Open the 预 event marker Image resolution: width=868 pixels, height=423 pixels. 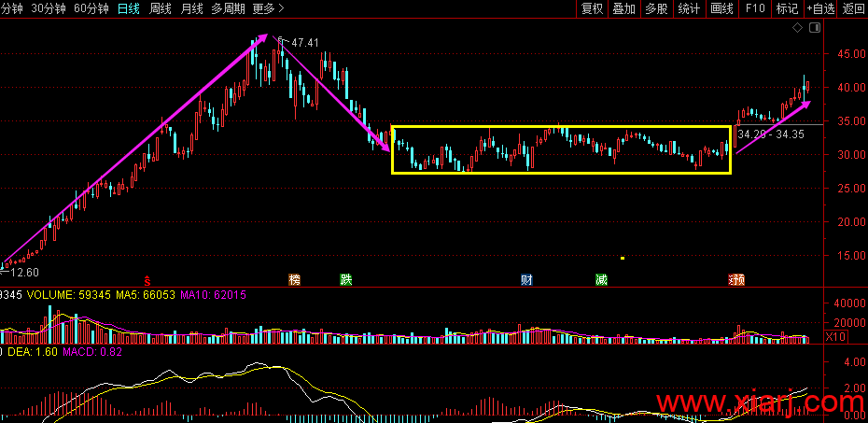(x=737, y=280)
